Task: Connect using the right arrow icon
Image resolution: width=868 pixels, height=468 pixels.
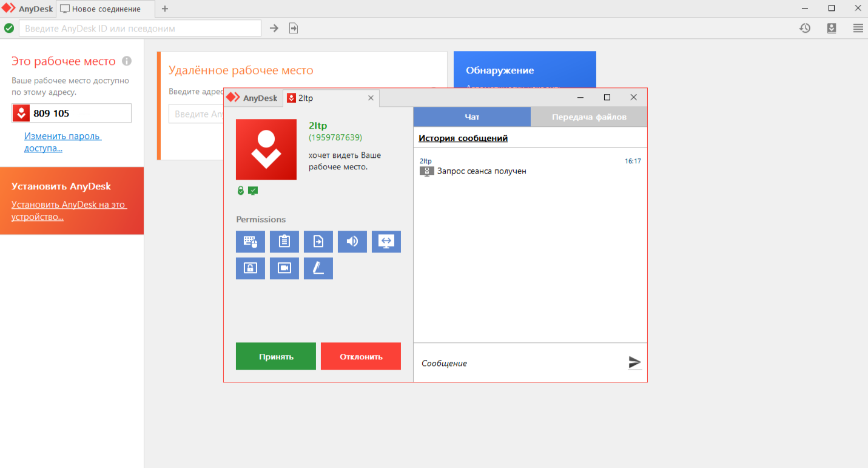Action: [x=274, y=28]
